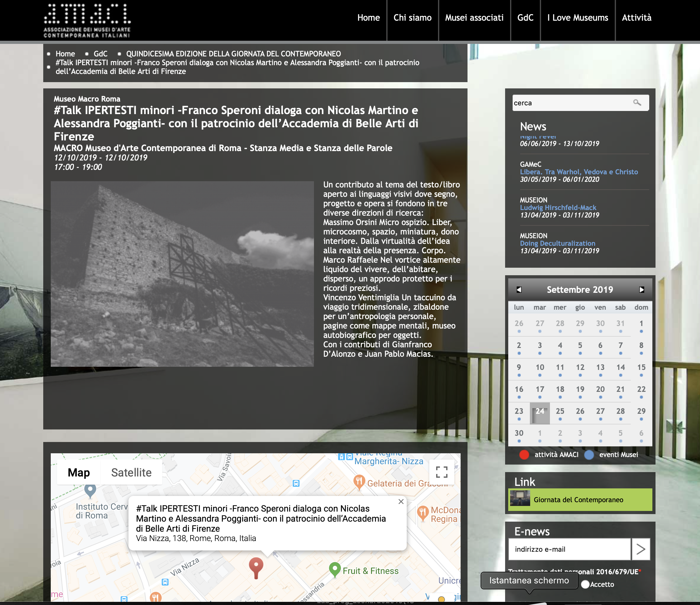700x605 pixels.
Task: Close the map info popup
Action: [401, 502]
